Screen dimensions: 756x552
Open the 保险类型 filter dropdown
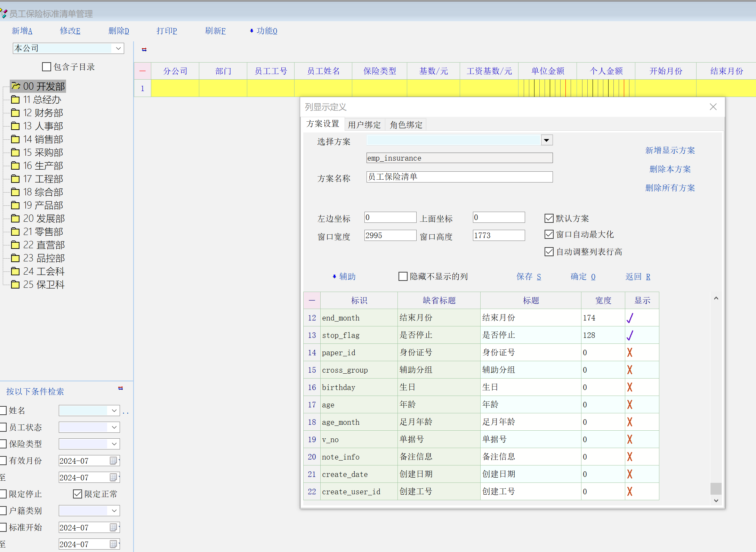coord(114,444)
